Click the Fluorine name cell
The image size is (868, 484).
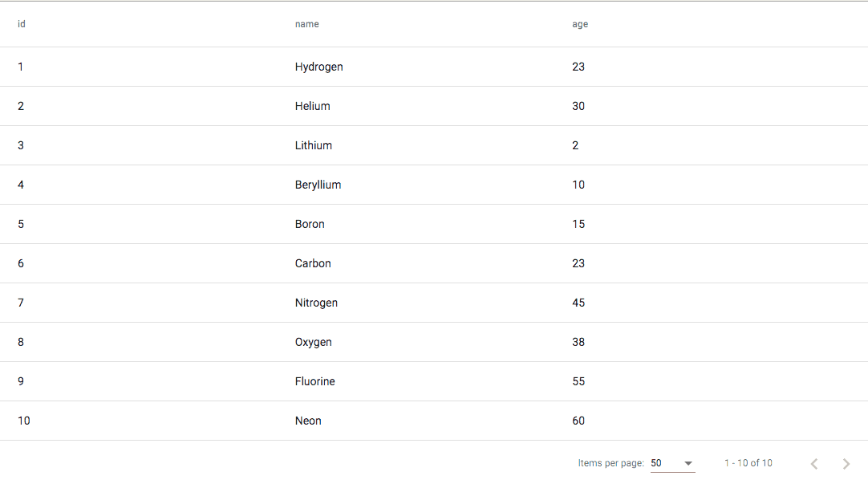coord(315,381)
